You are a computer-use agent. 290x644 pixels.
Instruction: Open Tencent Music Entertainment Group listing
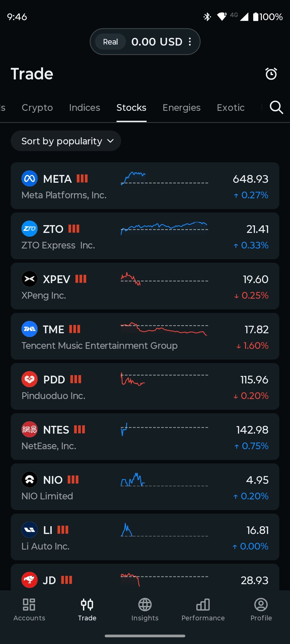145,336
